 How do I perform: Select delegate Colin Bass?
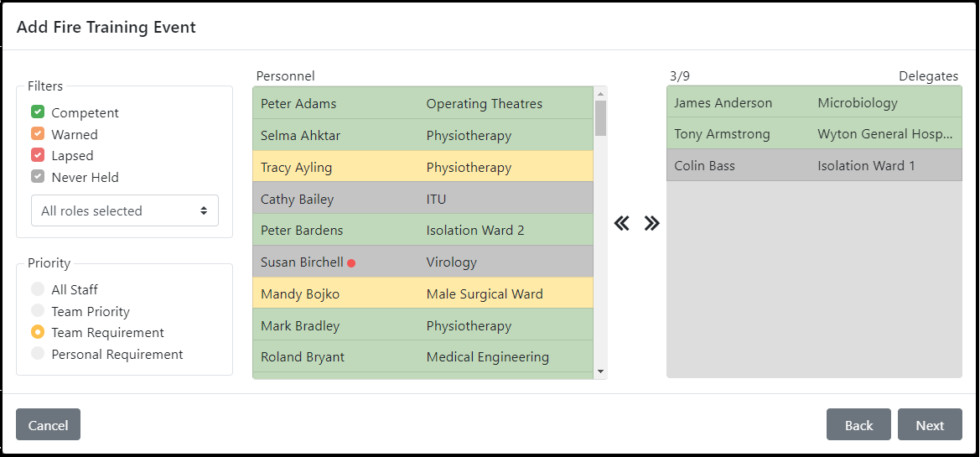pos(814,166)
